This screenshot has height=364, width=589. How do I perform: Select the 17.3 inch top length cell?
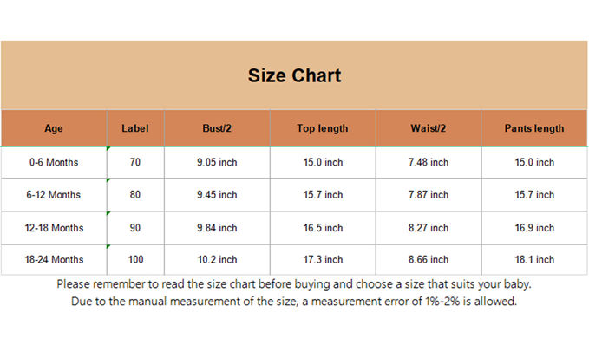pyautogui.click(x=322, y=259)
